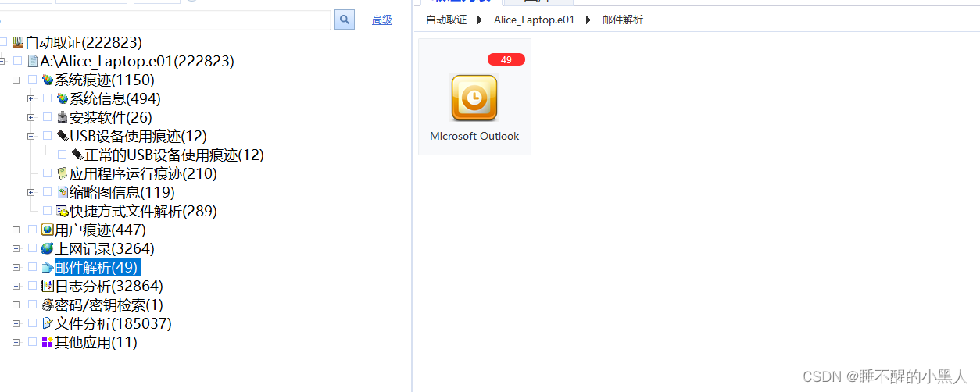Select the 正常的USB设备使用痕迹(12) label
Viewport: 980px width, 392px height.
174,155
